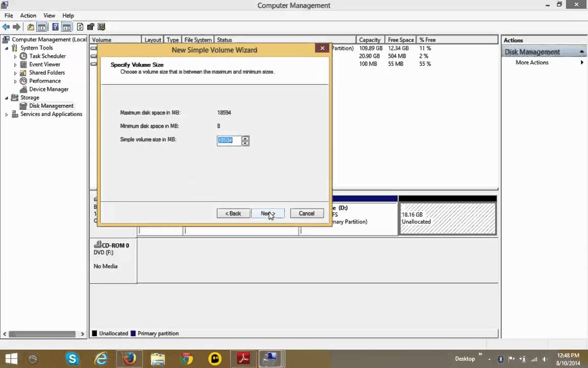588x368 pixels.
Task: Expand the Task Scheduler node
Action: point(15,56)
